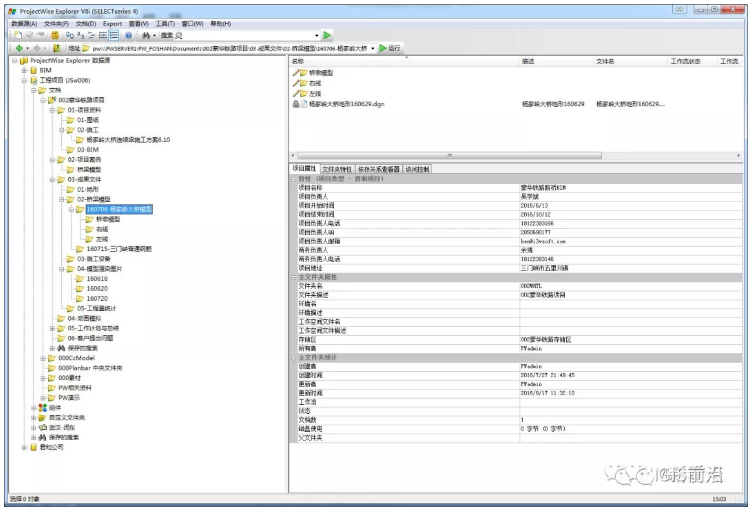Switch to the 访问控制 tab

(417, 169)
